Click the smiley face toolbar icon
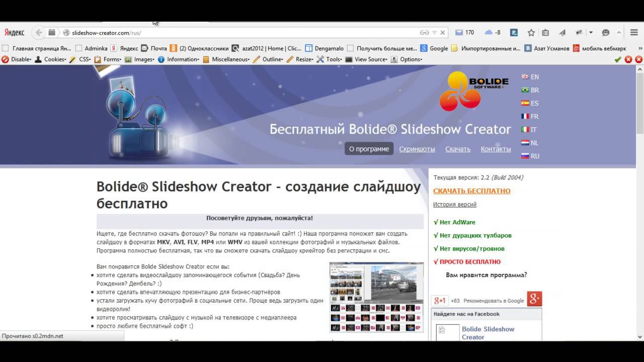 pos(606,33)
